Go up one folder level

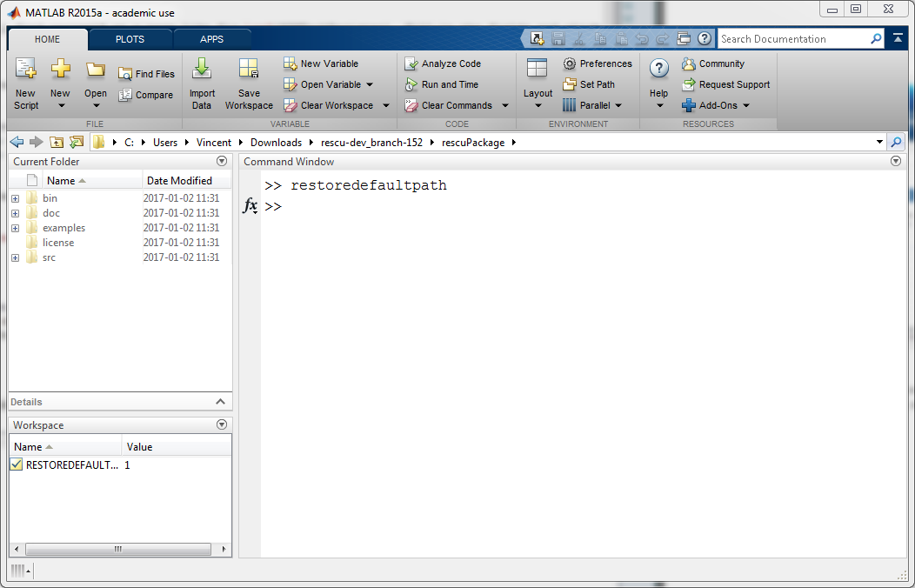[56, 142]
